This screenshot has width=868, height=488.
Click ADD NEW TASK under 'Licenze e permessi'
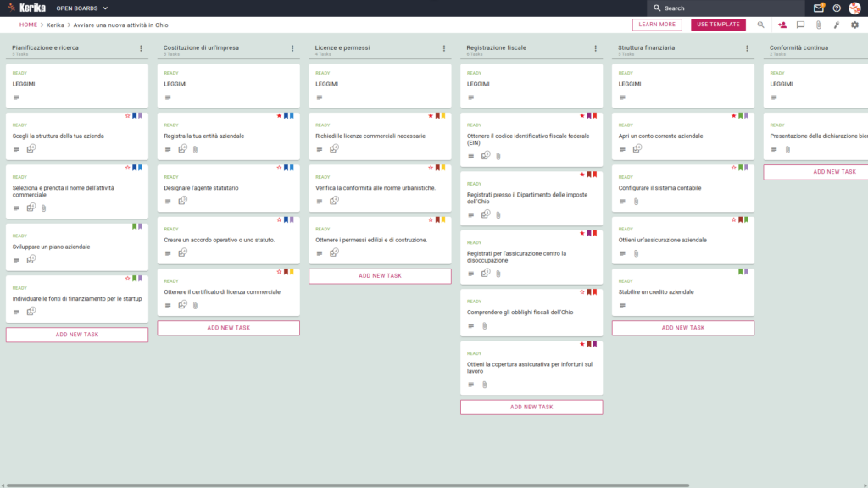[x=380, y=276]
